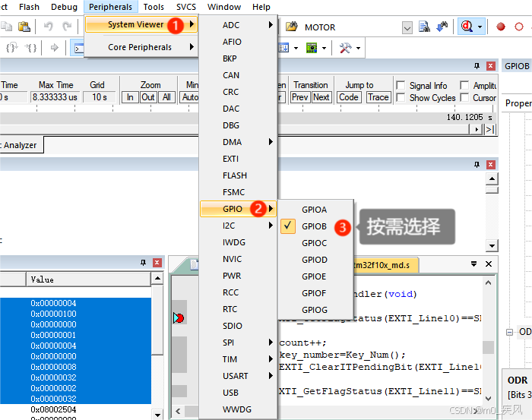Click the breakpoint marker in code gutter
Screen dimensions: 532x420
(179, 318)
